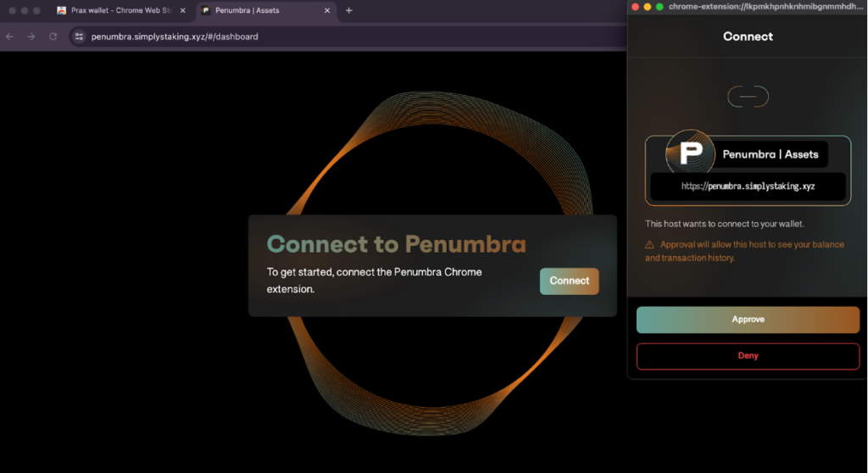
Task: Reload the Penumbra dashboard page
Action: pos(53,36)
